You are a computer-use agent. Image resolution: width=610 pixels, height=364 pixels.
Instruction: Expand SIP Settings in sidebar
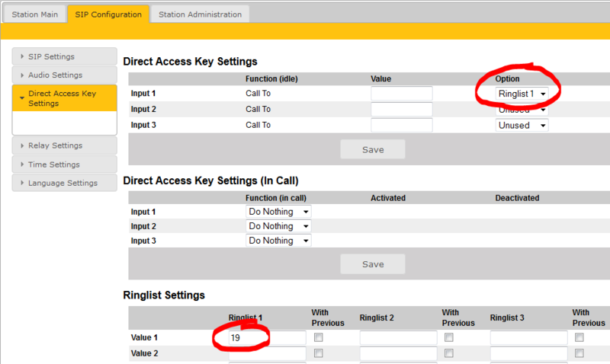pos(64,56)
